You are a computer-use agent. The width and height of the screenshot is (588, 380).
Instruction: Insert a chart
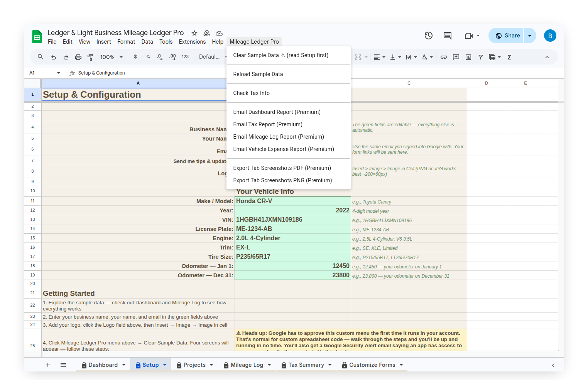coord(468,57)
